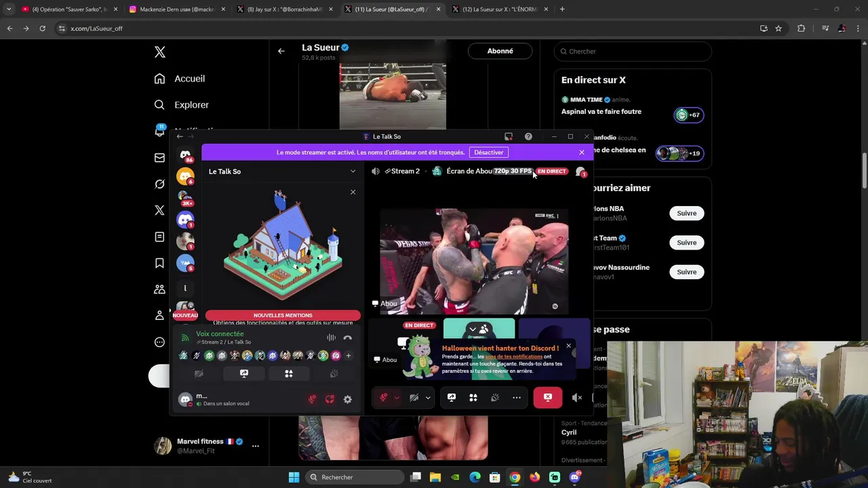Image resolution: width=868 pixels, height=488 pixels.
Task: Open Marvel fitness account options menu
Action: click(255, 446)
